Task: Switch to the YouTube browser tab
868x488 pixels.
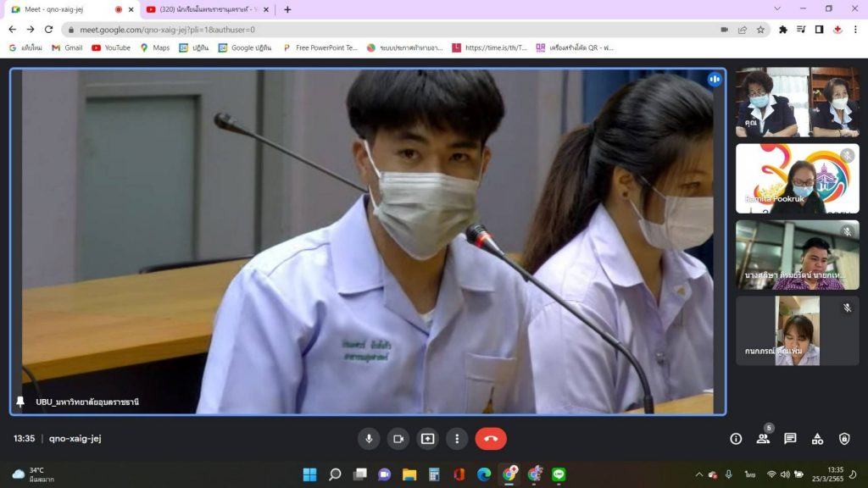Action: point(203,9)
